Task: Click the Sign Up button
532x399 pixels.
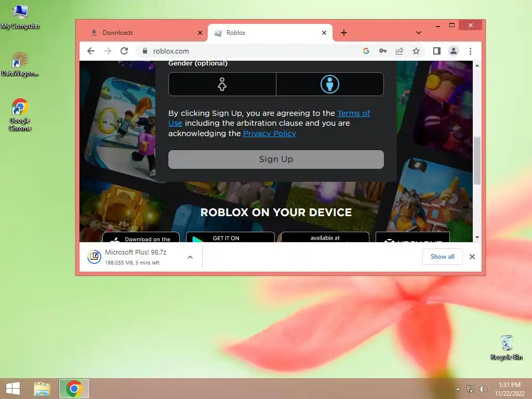Action: coord(276,159)
